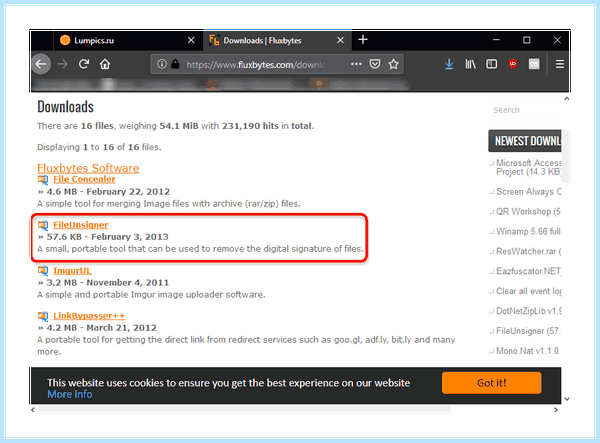Image resolution: width=600 pixels, height=443 pixels.
Task: Click the ImgurUL download icon
Action: tap(43, 271)
